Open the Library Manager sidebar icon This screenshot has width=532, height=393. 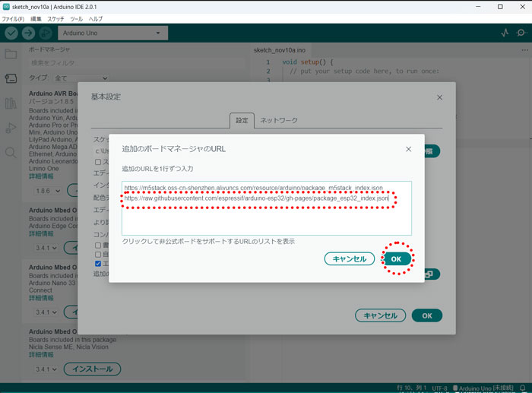pos(11,103)
